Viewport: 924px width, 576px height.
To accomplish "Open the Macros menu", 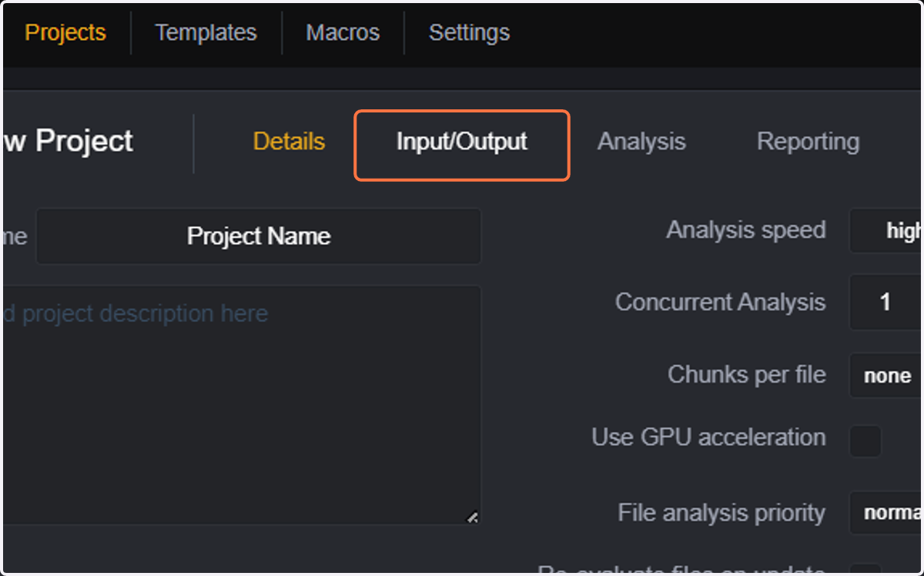I will coord(343,33).
